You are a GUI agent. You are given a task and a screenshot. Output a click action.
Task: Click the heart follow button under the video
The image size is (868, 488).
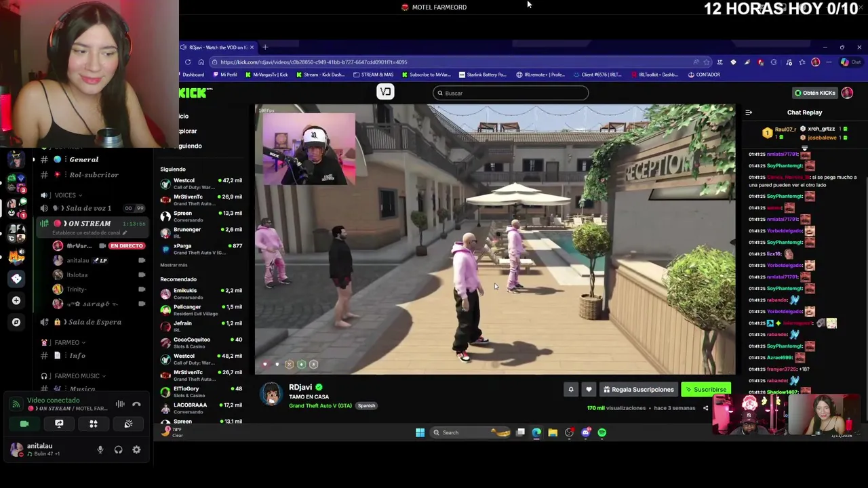coord(589,390)
